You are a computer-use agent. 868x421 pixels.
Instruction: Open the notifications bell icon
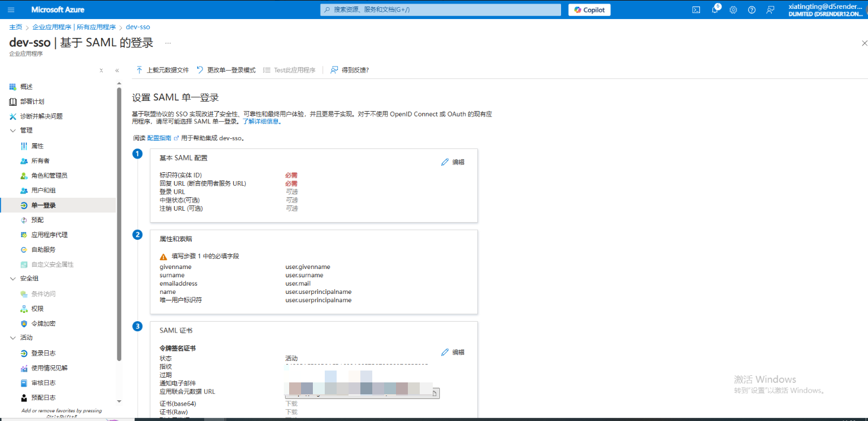715,10
